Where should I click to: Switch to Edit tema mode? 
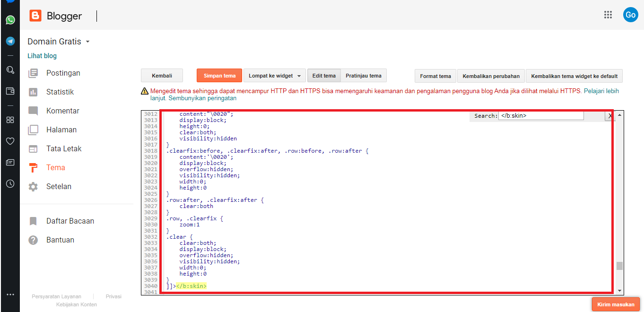[324, 76]
